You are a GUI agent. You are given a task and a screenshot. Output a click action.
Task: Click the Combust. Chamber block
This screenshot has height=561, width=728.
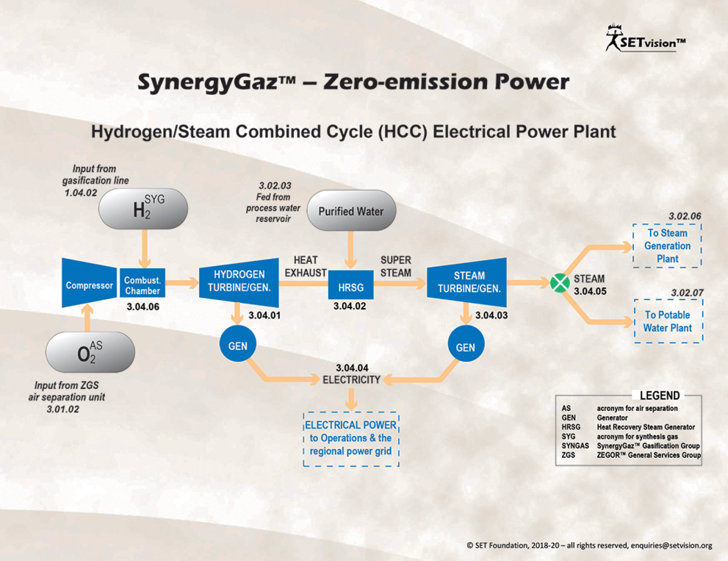coord(143,282)
